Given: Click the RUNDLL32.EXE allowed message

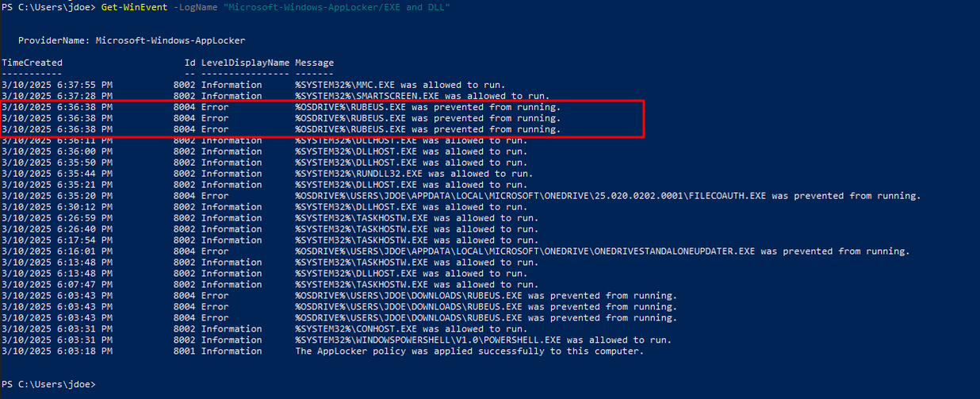Looking at the screenshot, I should [414, 174].
